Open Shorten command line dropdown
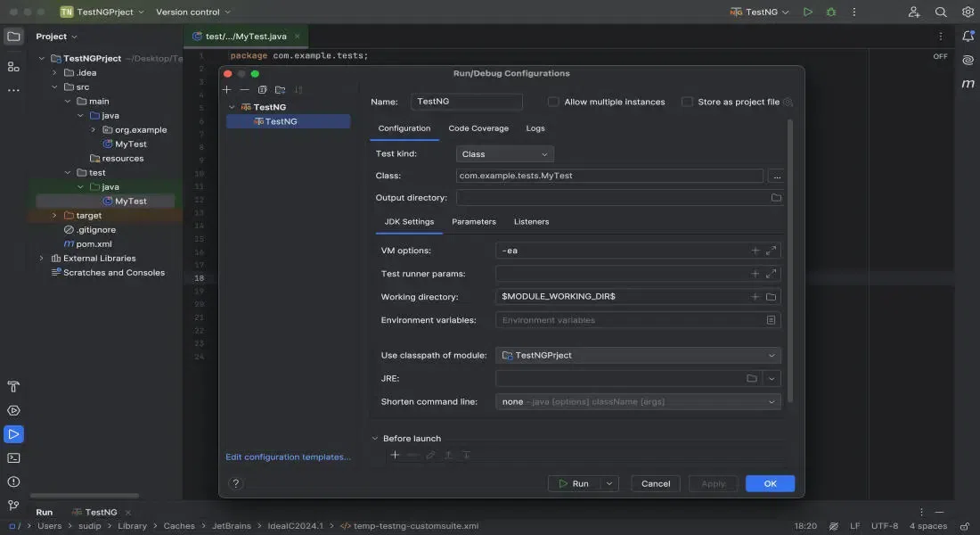 pyautogui.click(x=638, y=402)
